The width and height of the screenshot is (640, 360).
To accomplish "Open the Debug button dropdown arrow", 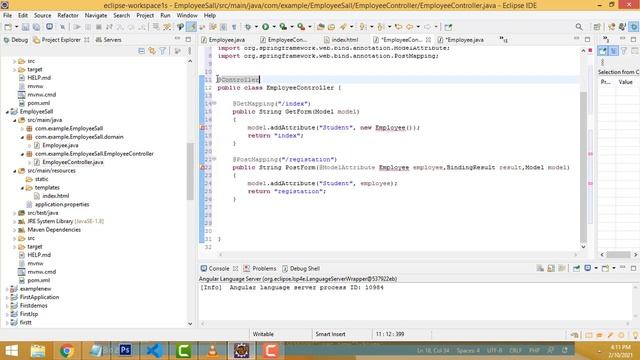I will 256,27.
